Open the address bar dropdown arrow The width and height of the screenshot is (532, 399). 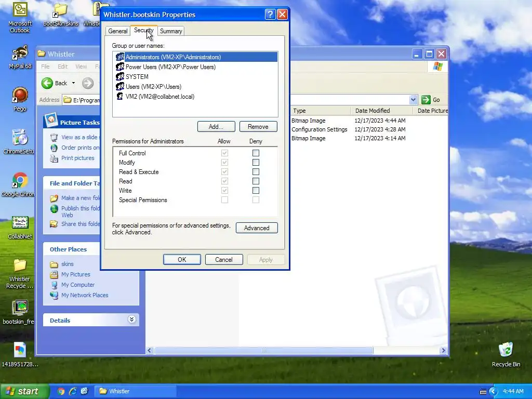[x=413, y=100]
